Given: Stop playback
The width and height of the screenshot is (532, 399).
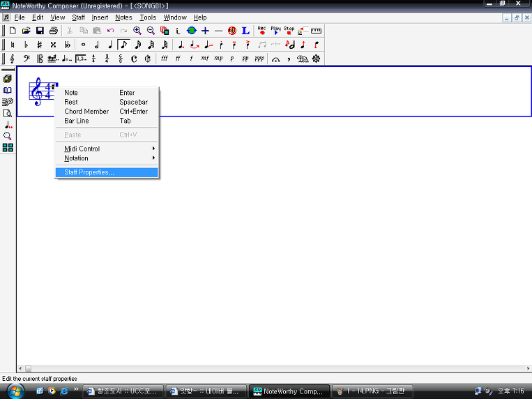Looking at the screenshot, I should coord(289,31).
